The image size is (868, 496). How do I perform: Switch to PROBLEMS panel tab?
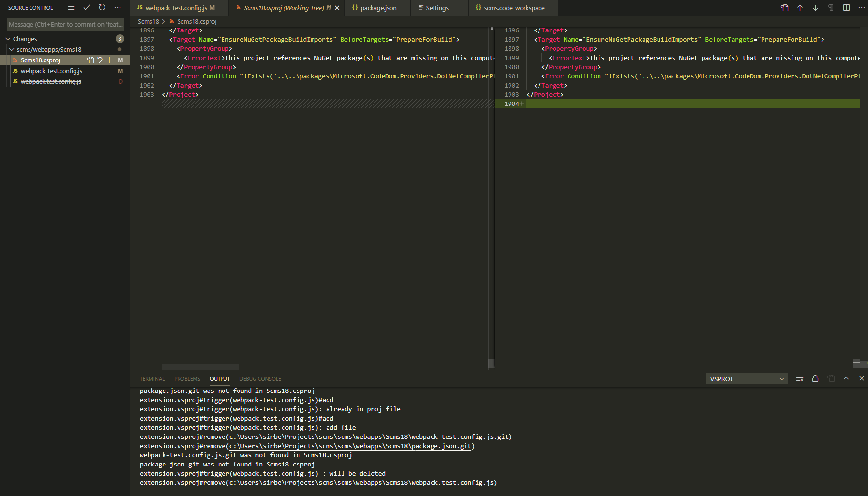pyautogui.click(x=187, y=379)
